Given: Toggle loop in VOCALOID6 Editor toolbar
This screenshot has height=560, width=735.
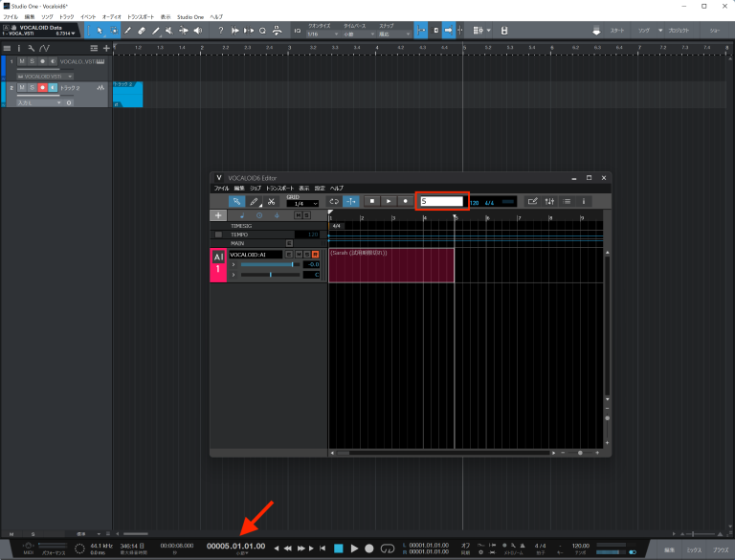Looking at the screenshot, I should tap(334, 201).
